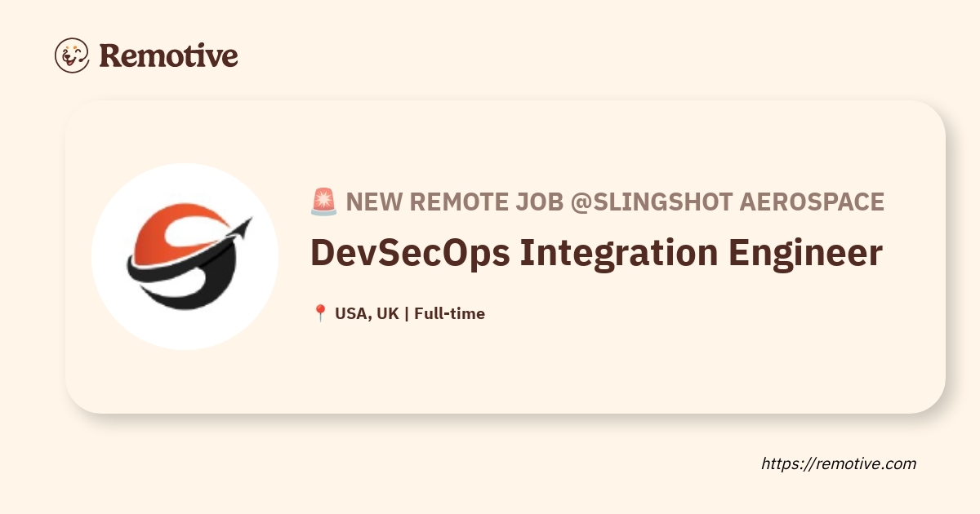Click the Full-time job type label
The image size is (980, 514).
click(449, 313)
